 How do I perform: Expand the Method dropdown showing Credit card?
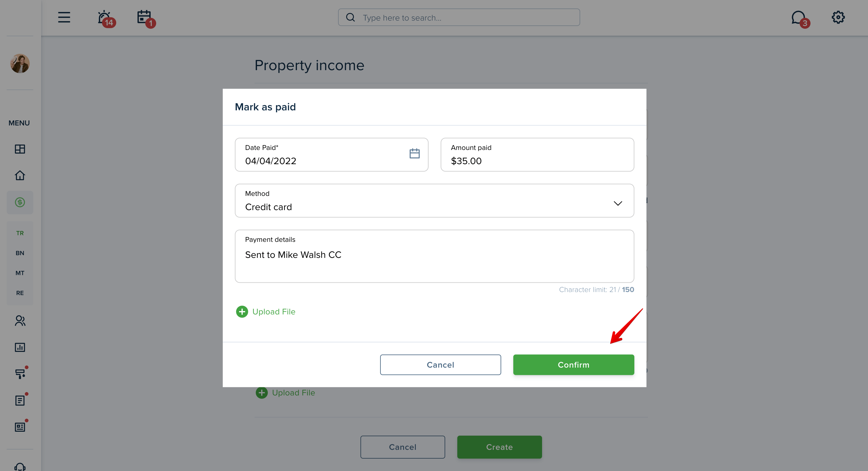pos(434,201)
